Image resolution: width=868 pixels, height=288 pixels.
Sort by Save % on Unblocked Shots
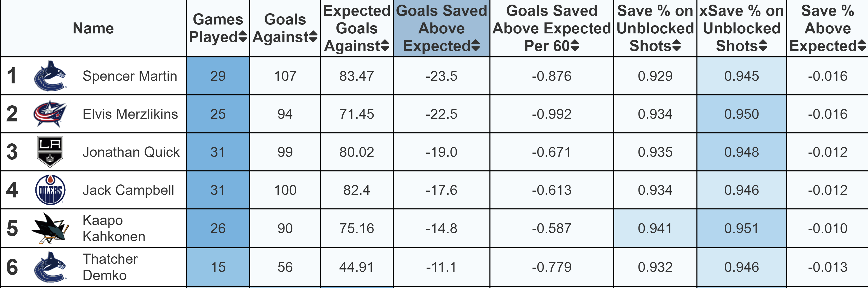676,45
